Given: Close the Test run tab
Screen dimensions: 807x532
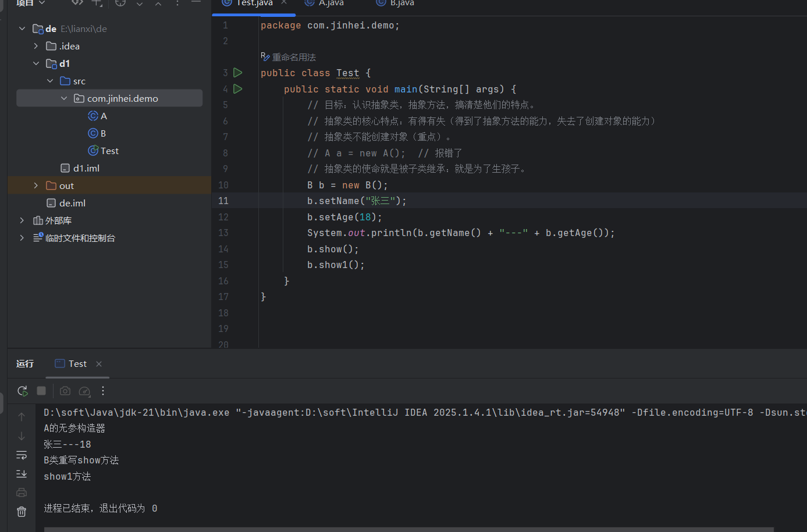Looking at the screenshot, I should (x=99, y=364).
